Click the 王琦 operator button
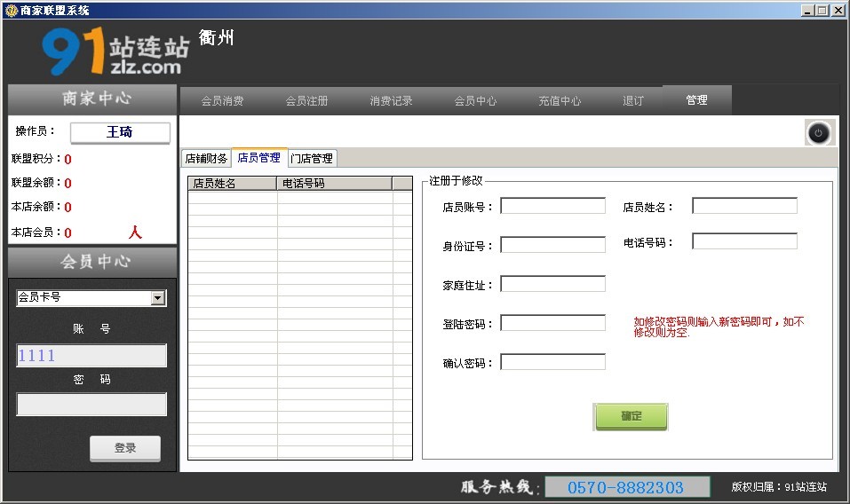 [120, 132]
